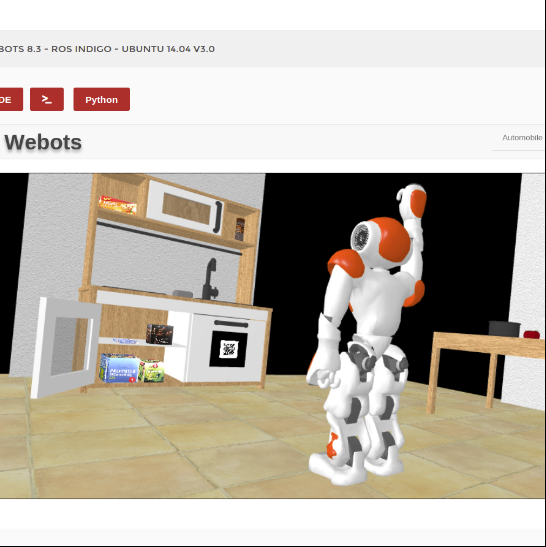Select the jar on the upper right shelf
546x547 pixels.
(x=240, y=230)
